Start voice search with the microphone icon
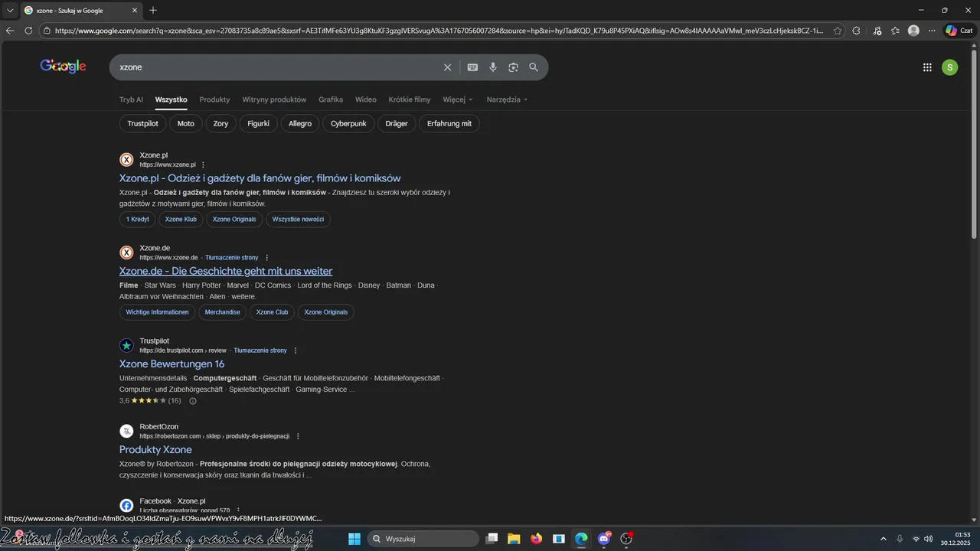980x551 pixels. (x=493, y=67)
